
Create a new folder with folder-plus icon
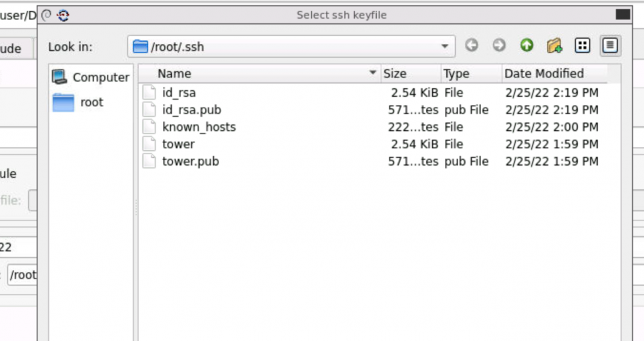(x=554, y=45)
